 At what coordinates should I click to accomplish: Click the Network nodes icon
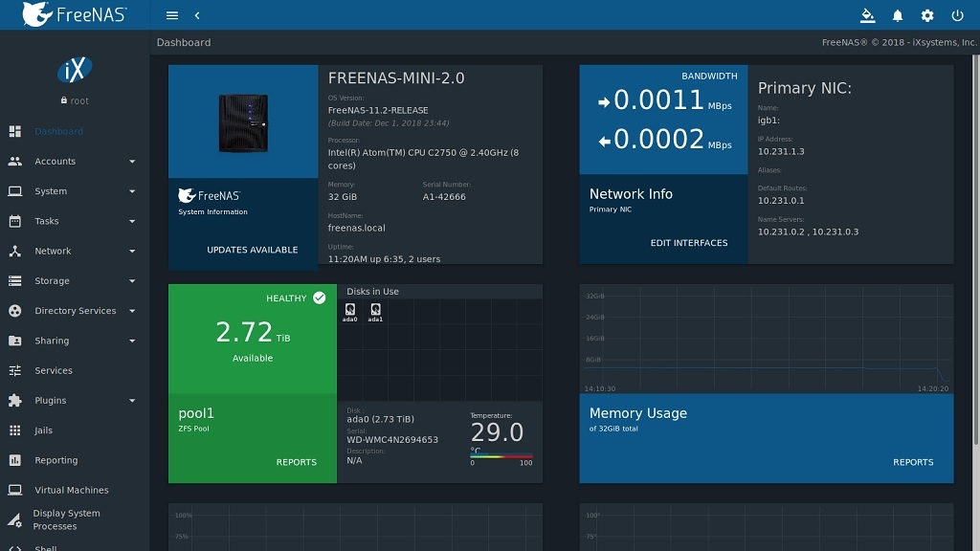coord(15,252)
